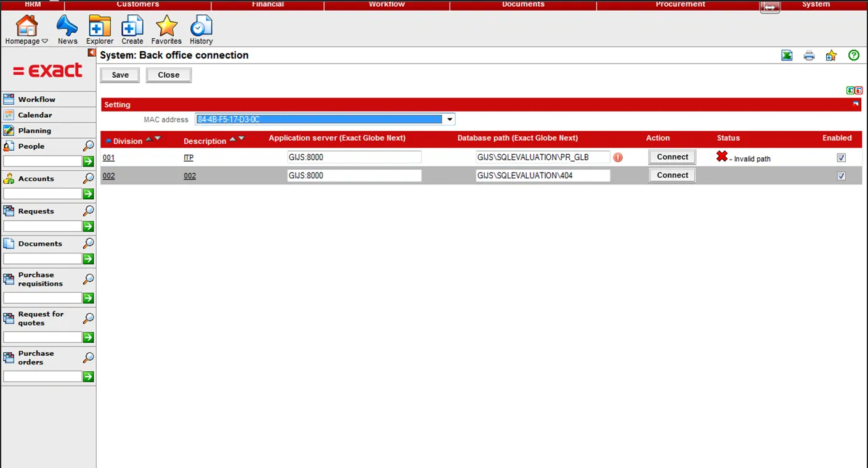The height and width of the screenshot is (468, 868).
Task: Click the News megaphone icon
Action: click(67, 27)
